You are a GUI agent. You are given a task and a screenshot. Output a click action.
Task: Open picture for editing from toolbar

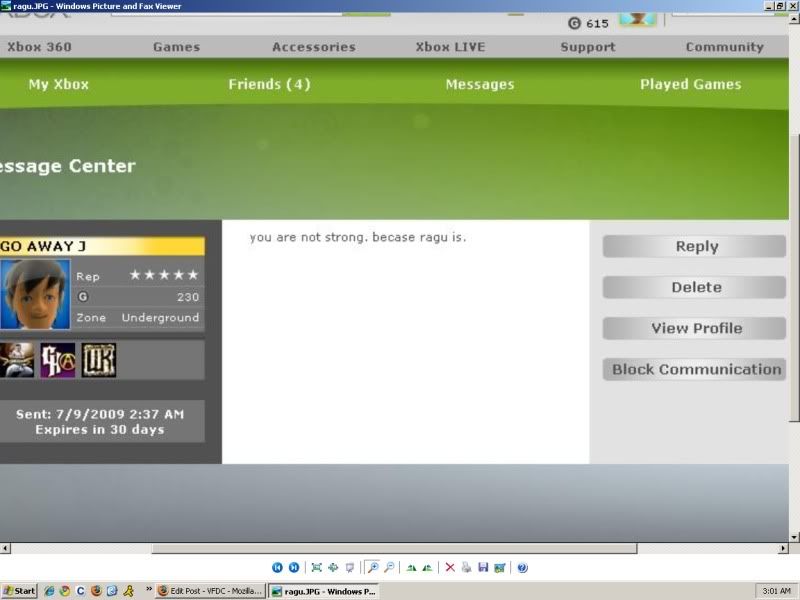tap(499, 567)
